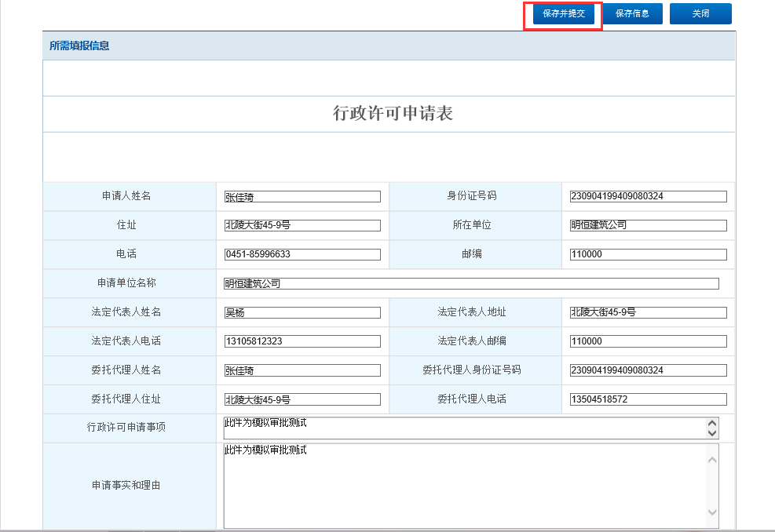Click the 保存并提交 button

click(563, 14)
